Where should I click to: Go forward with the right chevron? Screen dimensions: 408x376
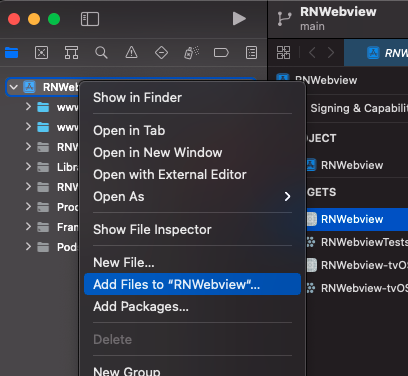tap(331, 52)
